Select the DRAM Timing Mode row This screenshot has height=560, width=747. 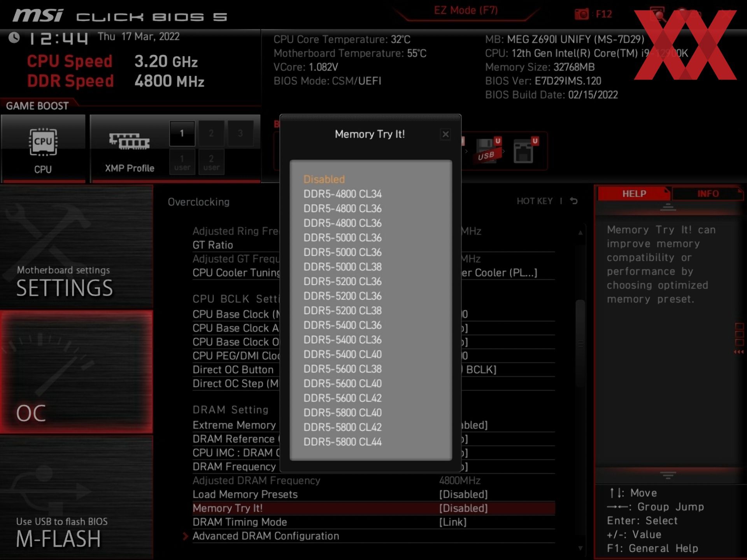pyautogui.click(x=373, y=522)
